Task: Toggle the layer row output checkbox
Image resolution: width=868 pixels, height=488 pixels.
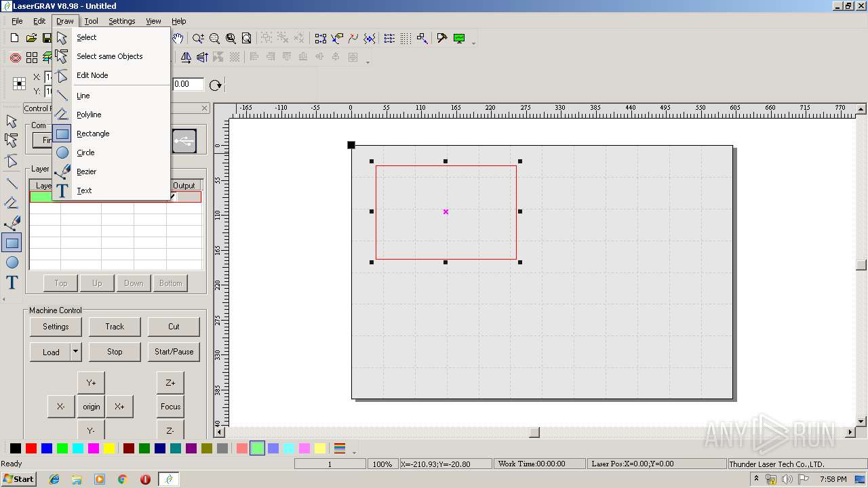Action: (x=172, y=197)
